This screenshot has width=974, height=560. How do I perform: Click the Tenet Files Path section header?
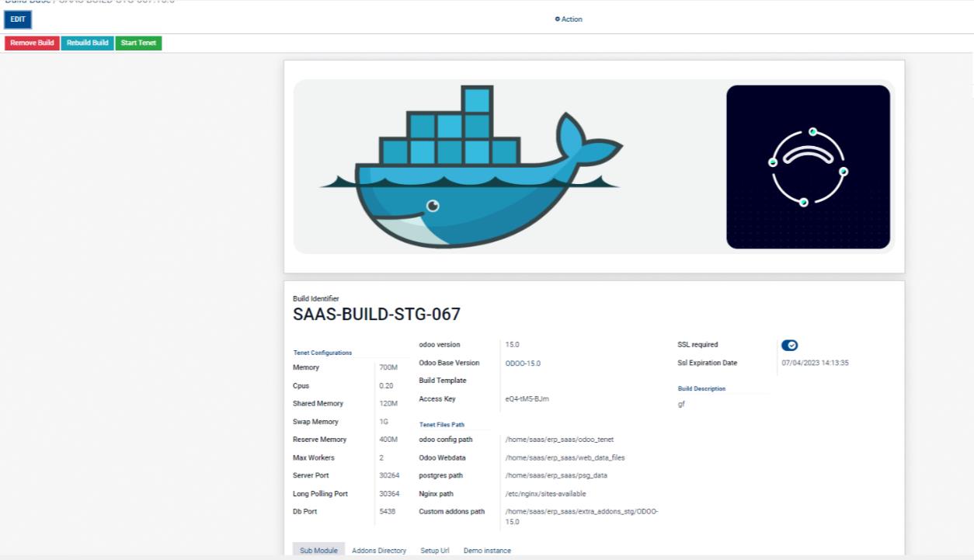(x=442, y=425)
